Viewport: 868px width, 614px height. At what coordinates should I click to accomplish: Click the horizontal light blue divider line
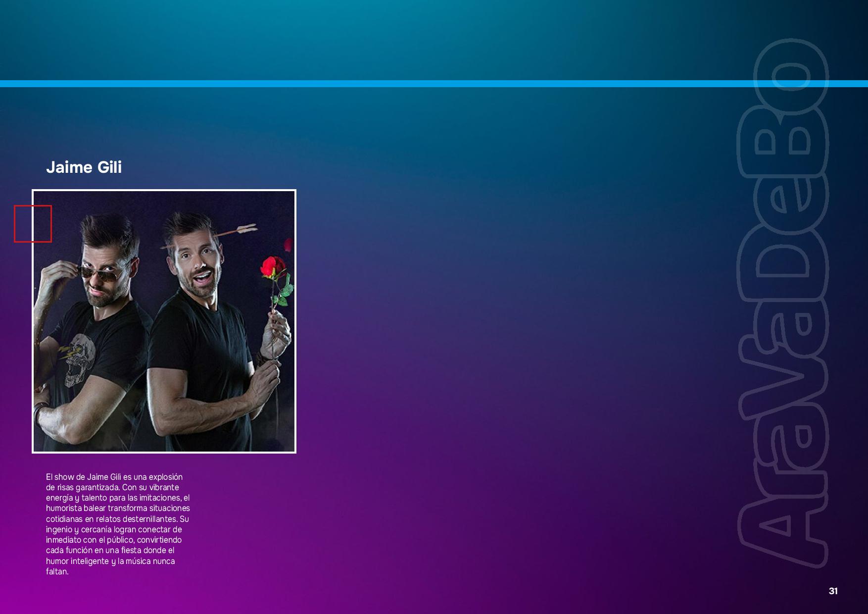coord(434,84)
